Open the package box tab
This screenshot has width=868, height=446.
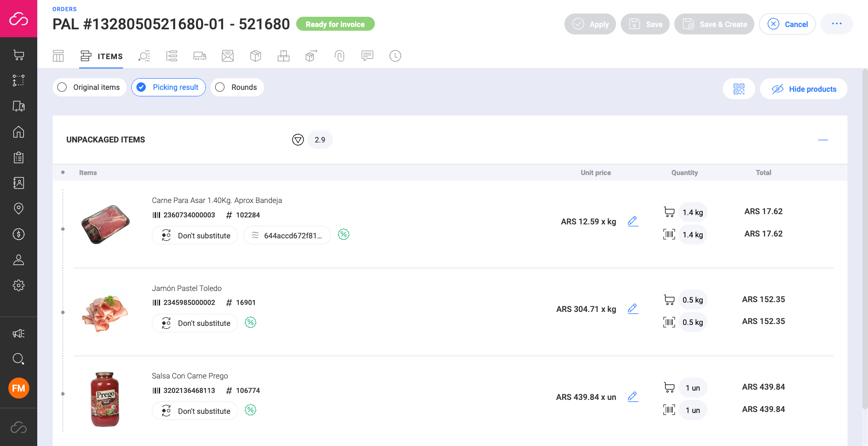tap(255, 56)
